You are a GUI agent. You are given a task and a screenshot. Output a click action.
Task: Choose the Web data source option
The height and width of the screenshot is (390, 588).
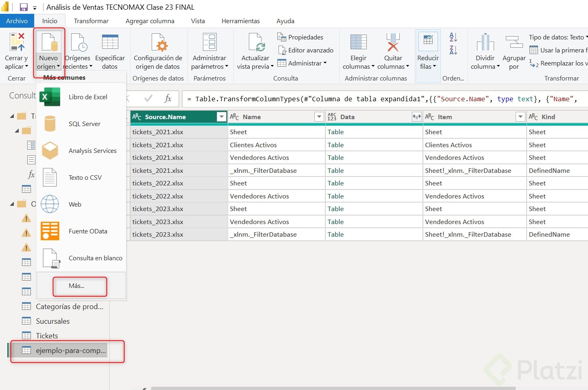point(75,205)
